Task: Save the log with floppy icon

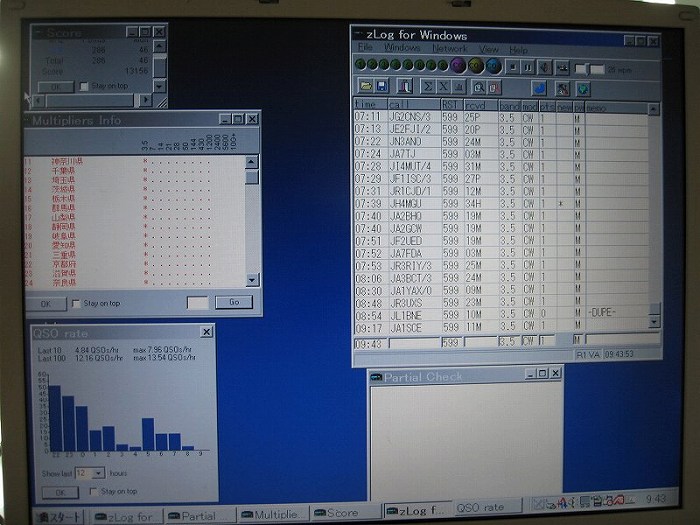Action: (382, 86)
